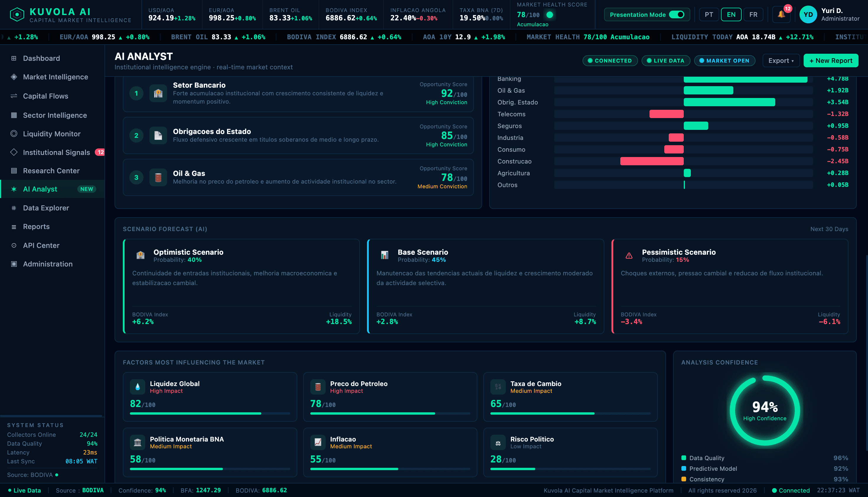Click the LIVE DATA status pill
Image resolution: width=868 pixels, height=497 pixels.
click(666, 61)
